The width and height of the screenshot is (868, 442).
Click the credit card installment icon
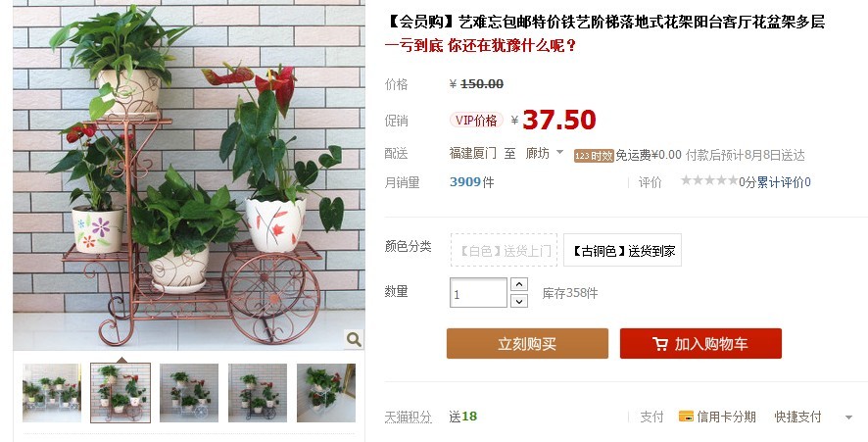pyautogui.click(x=686, y=417)
